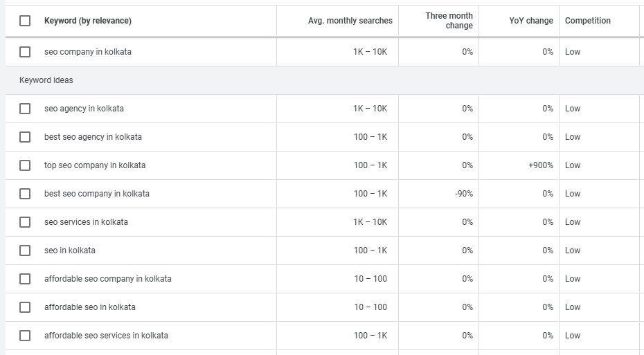Open the top seo company in kolkata keyword
Screen dimensions: 644x355
(95, 165)
